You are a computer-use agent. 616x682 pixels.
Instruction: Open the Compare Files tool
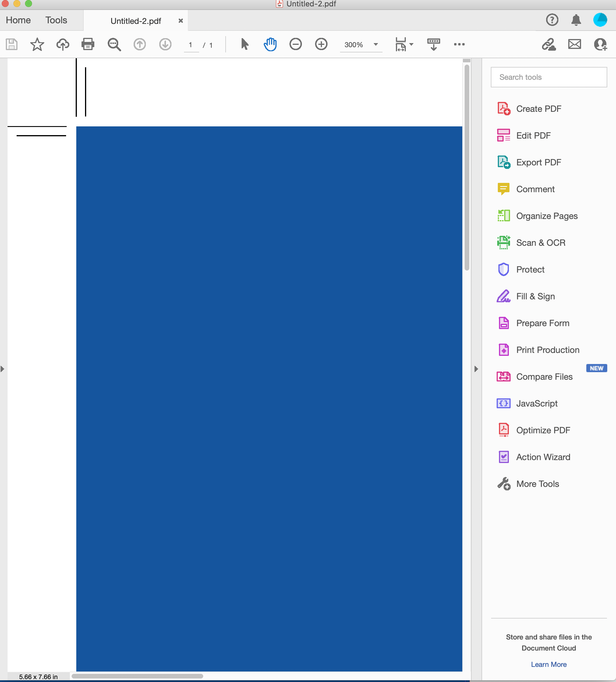coord(544,377)
